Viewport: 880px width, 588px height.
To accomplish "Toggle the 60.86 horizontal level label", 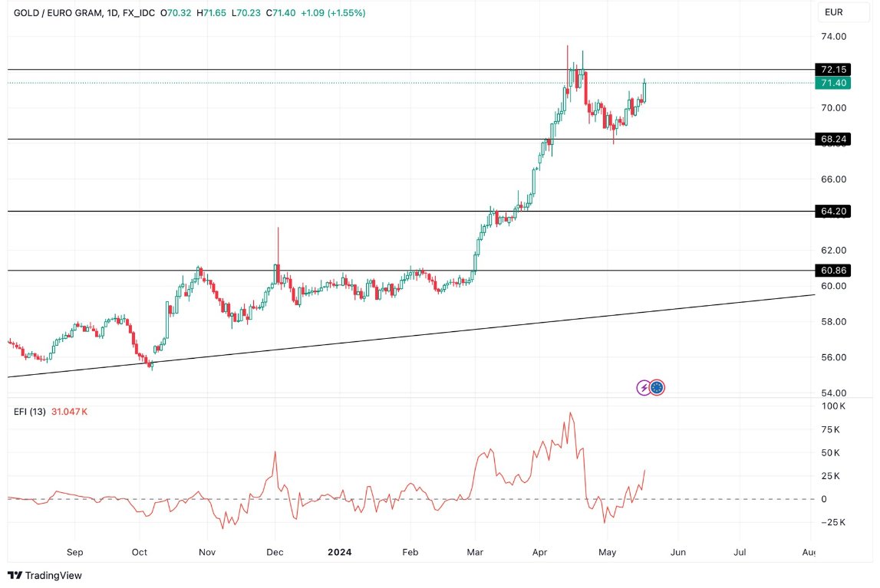I will 833,270.
